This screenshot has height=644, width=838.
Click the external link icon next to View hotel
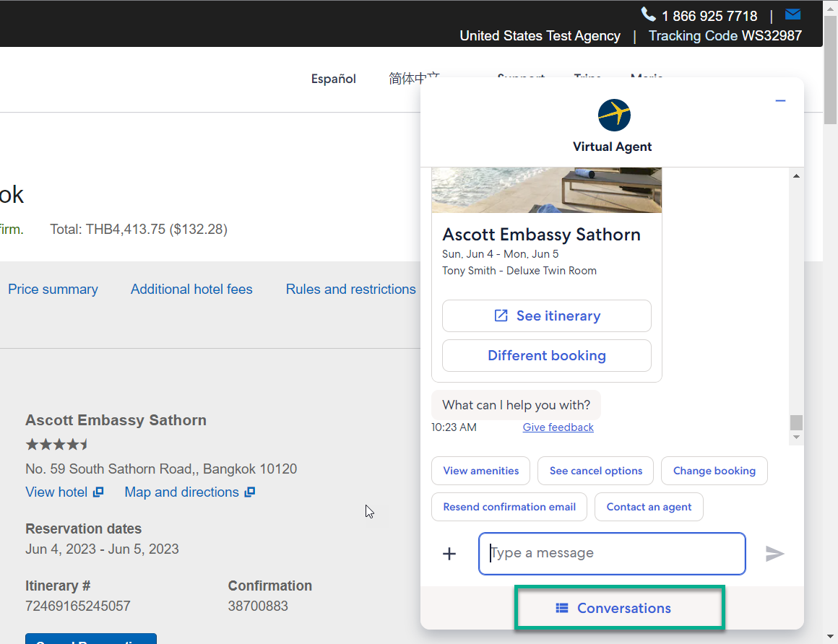click(98, 492)
